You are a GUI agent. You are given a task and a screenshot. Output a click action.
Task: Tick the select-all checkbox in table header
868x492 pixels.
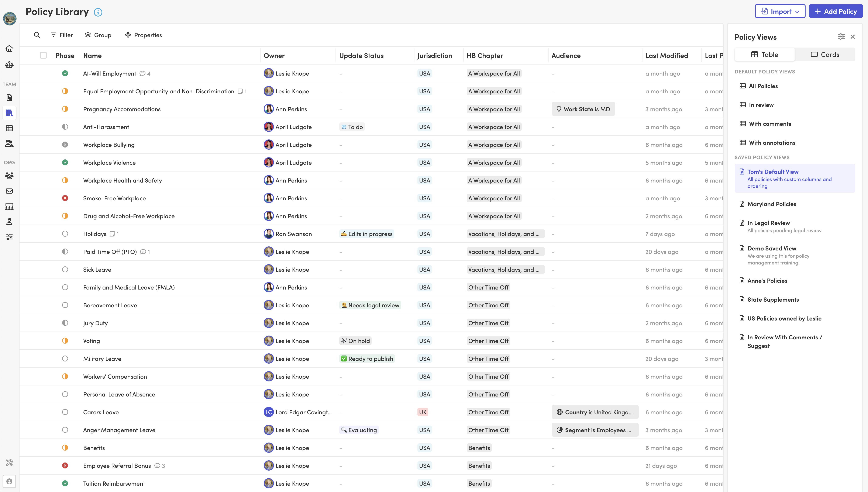[43, 55]
